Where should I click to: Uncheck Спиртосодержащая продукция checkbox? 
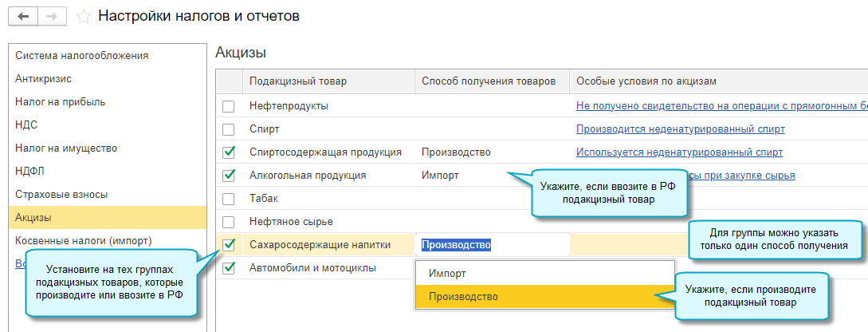click(x=229, y=152)
